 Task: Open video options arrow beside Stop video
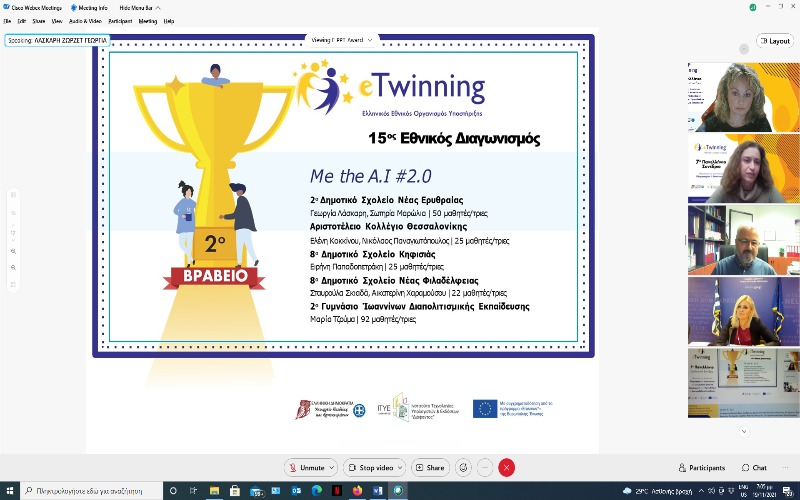coord(400,467)
